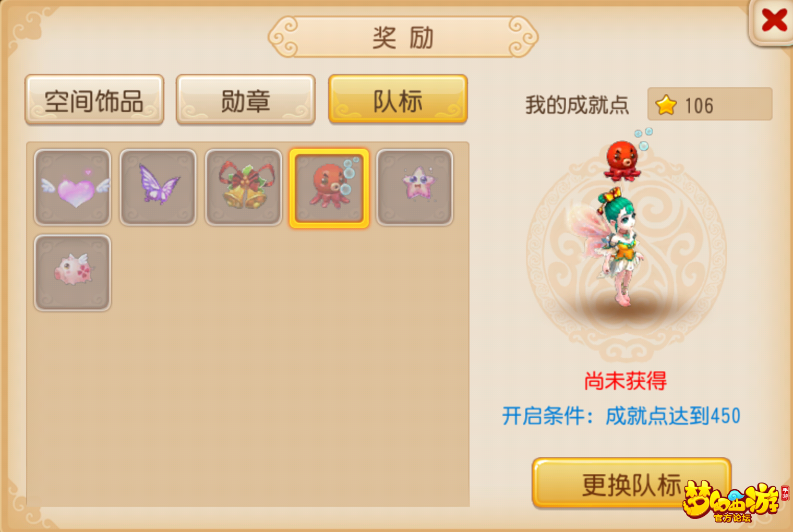Open the 空间饰品 tab

coord(94,100)
